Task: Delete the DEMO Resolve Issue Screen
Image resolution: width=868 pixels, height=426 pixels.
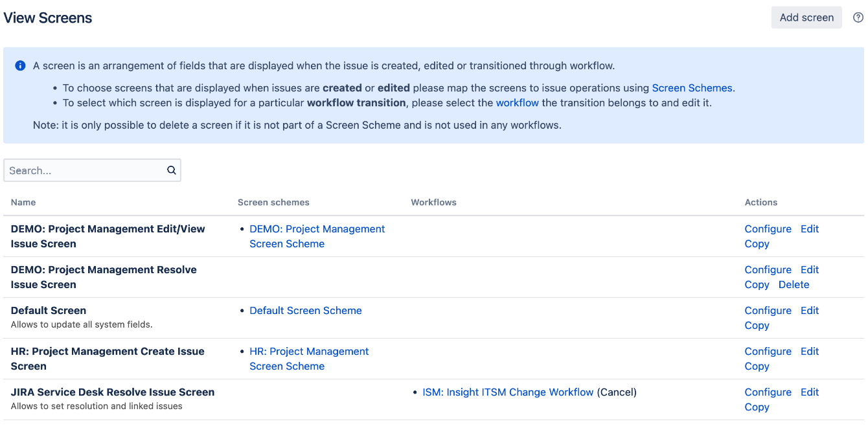Action: point(794,285)
